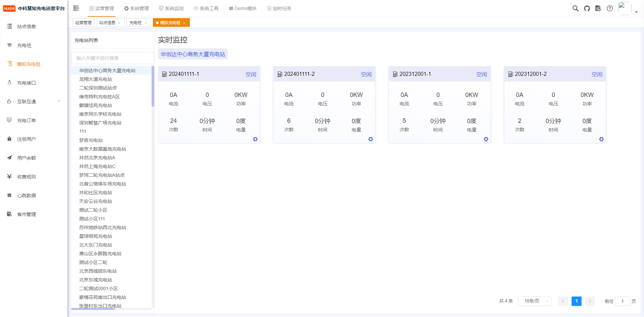The width and height of the screenshot is (644, 317).
Task: Focus the station keyword search field
Action: tap(112, 58)
